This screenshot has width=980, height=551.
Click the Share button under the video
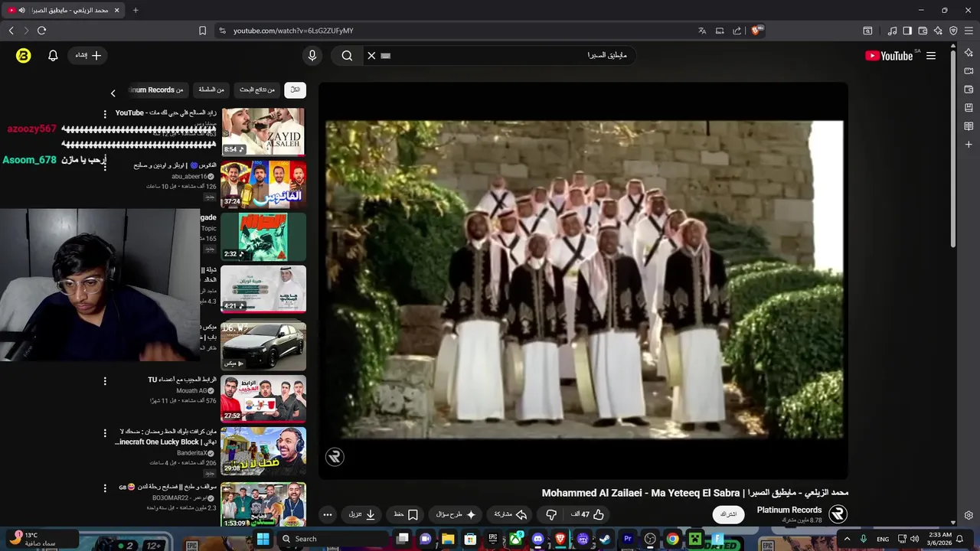511,514
